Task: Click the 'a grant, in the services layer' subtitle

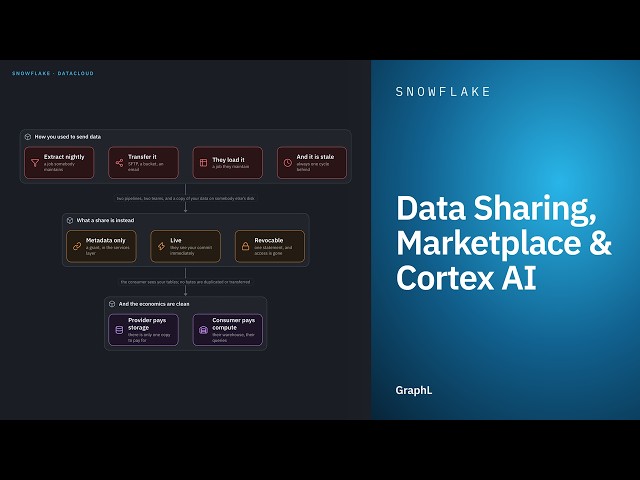Action: click(107, 250)
